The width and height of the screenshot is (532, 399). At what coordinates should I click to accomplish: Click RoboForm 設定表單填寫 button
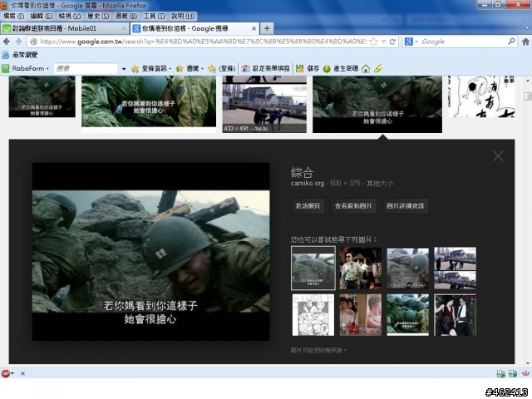[x=266, y=68]
